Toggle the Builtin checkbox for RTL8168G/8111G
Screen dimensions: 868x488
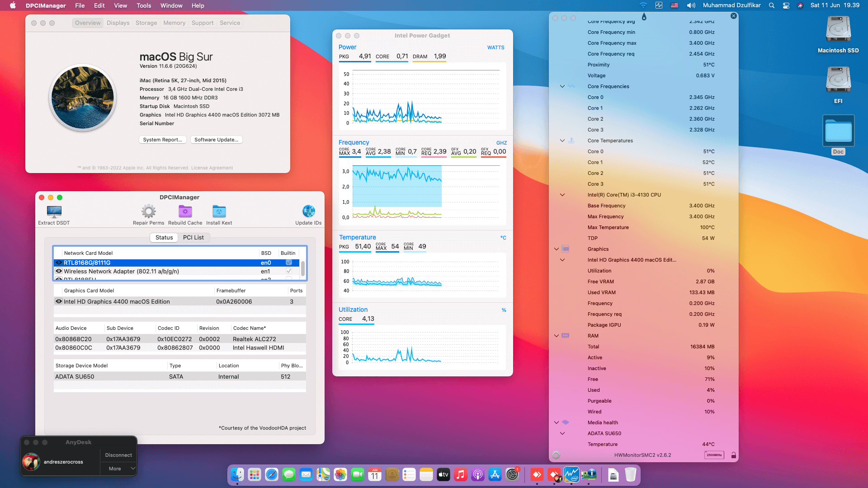[x=288, y=263]
